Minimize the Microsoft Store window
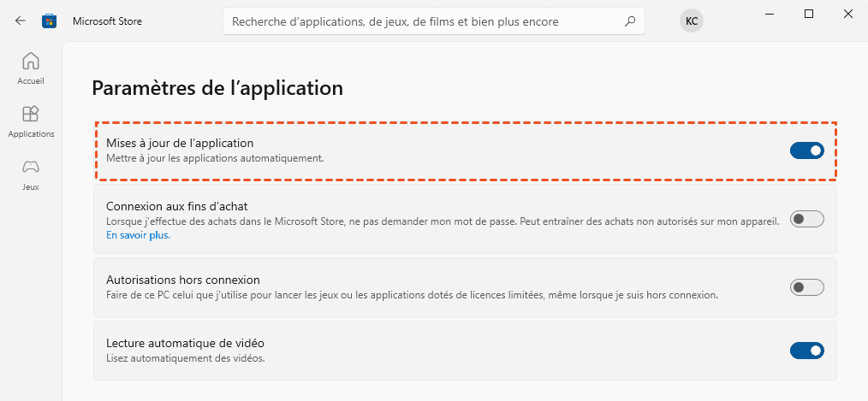This screenshot has width=868, height=401. click(x=770, y=14)
